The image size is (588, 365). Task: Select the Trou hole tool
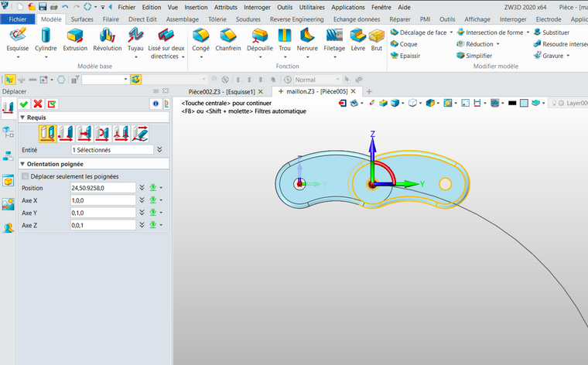tap(285, 40)
